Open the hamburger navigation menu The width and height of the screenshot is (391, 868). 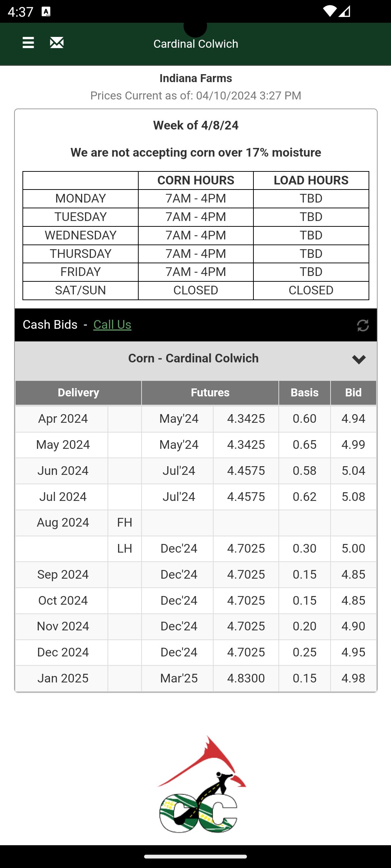(28, 43)
